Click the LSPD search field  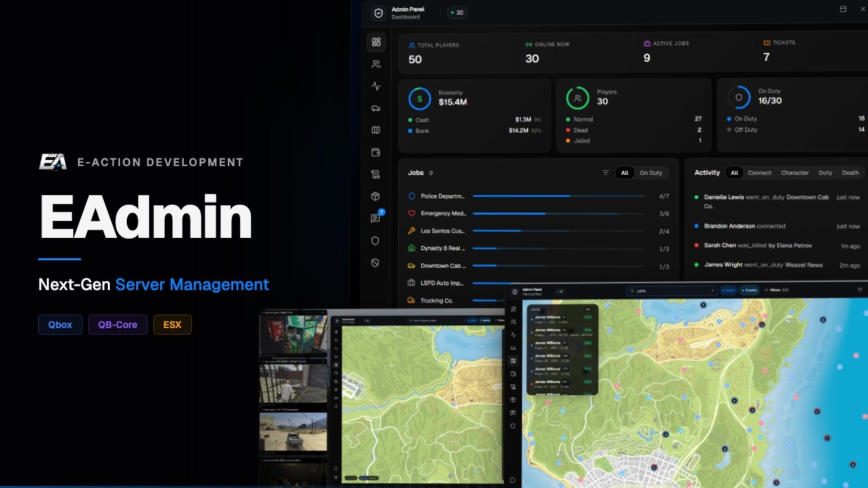click(672, 291)
